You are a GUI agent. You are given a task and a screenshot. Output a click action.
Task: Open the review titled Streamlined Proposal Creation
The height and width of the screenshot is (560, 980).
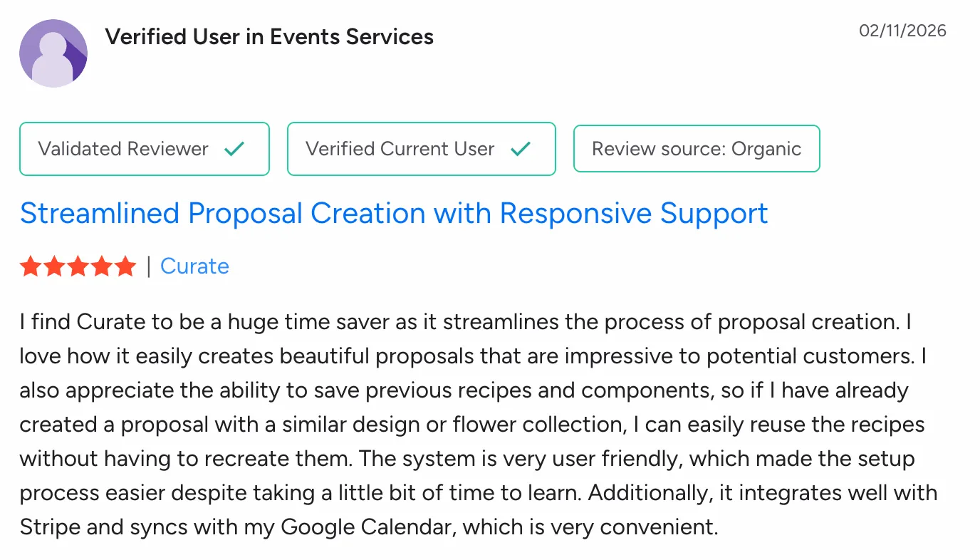[394, 213]
